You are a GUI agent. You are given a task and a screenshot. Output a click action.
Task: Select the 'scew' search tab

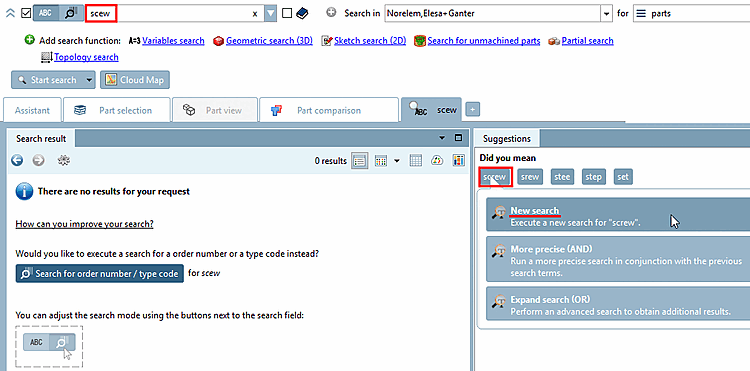(x=432, y=110)
